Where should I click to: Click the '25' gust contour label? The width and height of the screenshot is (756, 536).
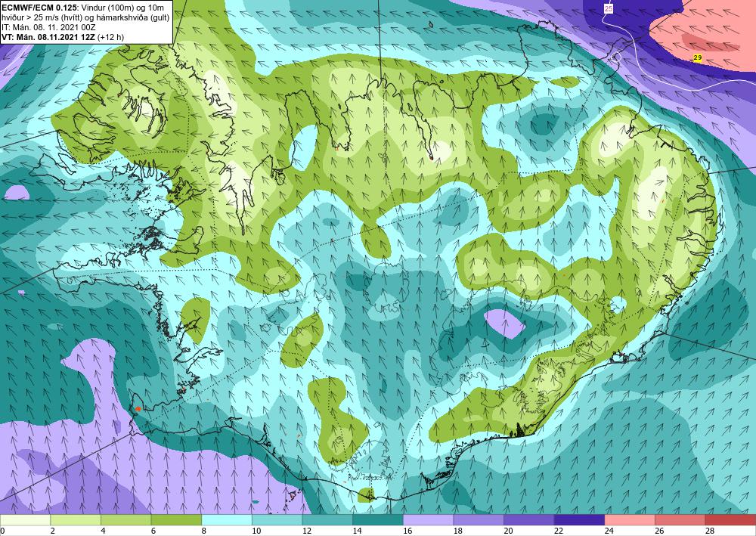click(608, 8)
